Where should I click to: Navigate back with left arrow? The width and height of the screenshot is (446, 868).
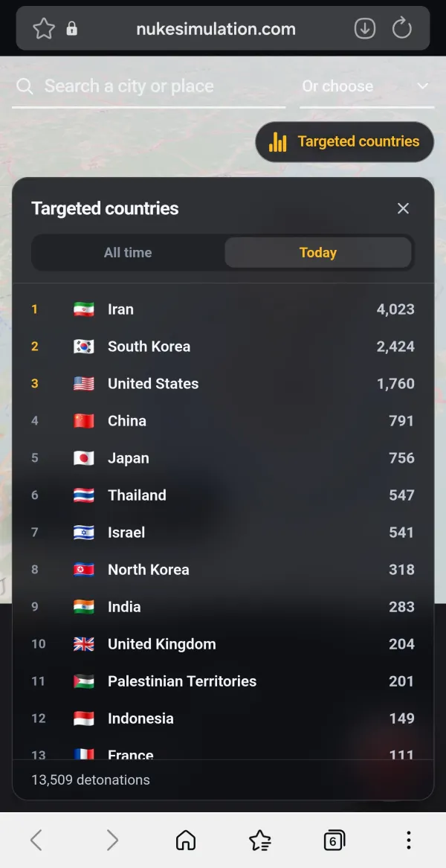(36, 840)
